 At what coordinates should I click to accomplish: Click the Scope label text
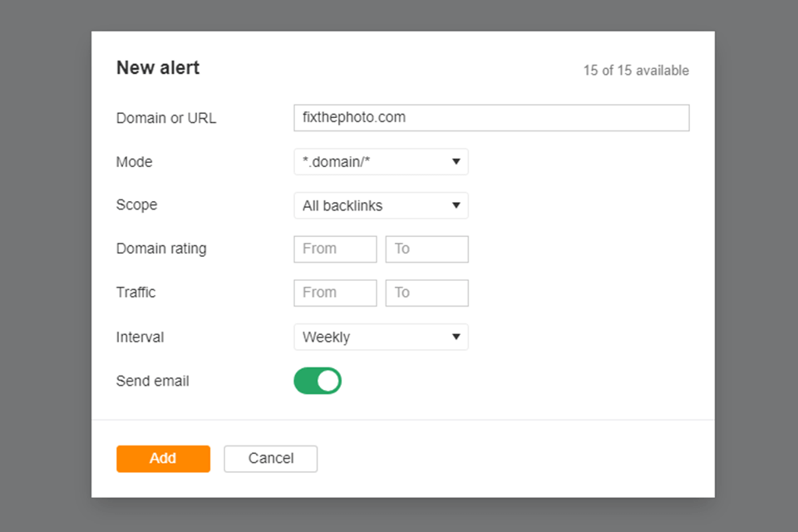tap(137, 204)
